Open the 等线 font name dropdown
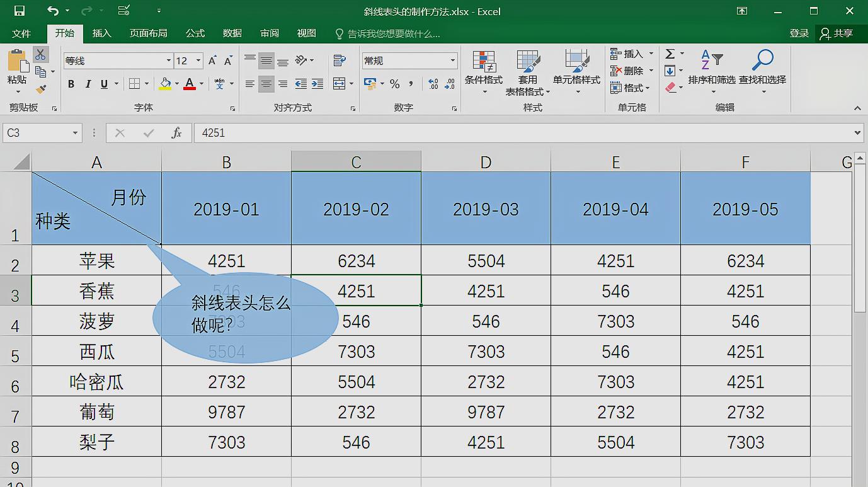868x487 pixels. tap(168, 60)
